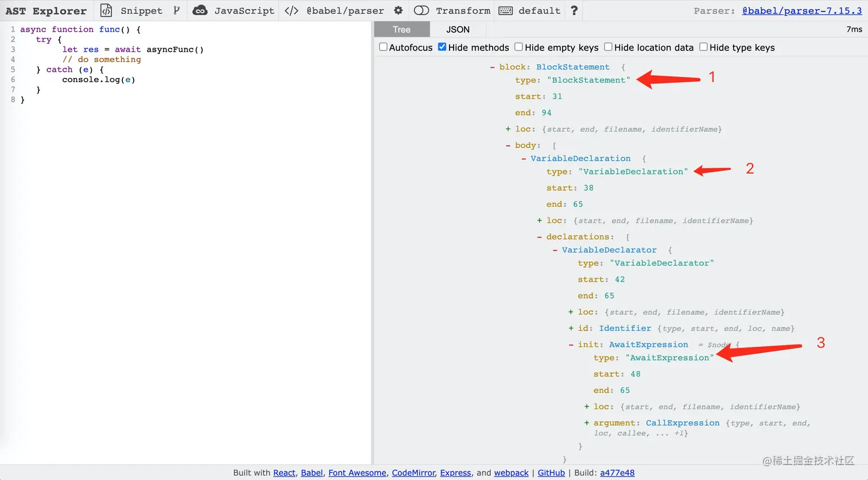The width and height of the screenshot is (868, 480).
Task: Click the end: 94 entry
Action: pos(533,113)
